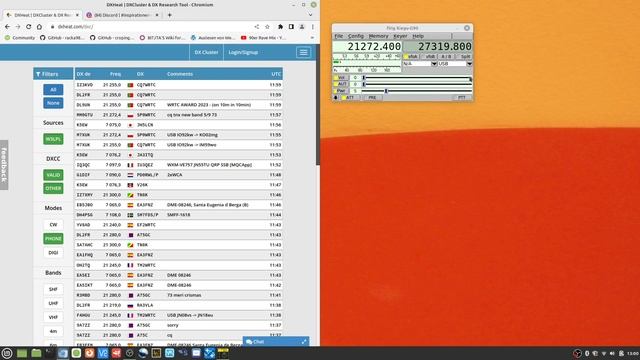Toggle the ATT button in Flrig
This screenshot has height=360, width=640.
(350, 98)
